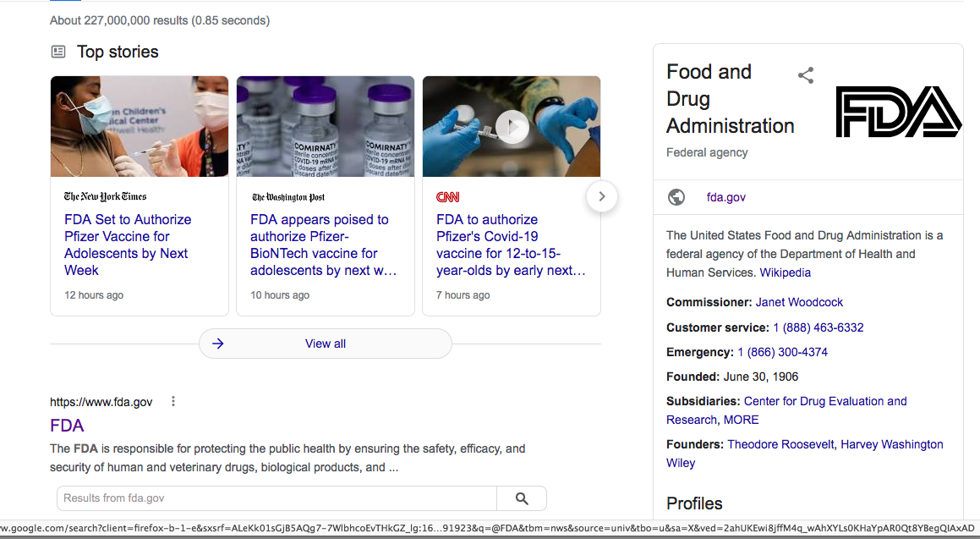The height and width of the screenshot is (539, 980).
Task: Open the three-dot menu beside www.fda.gov
Action: point(173,401)
